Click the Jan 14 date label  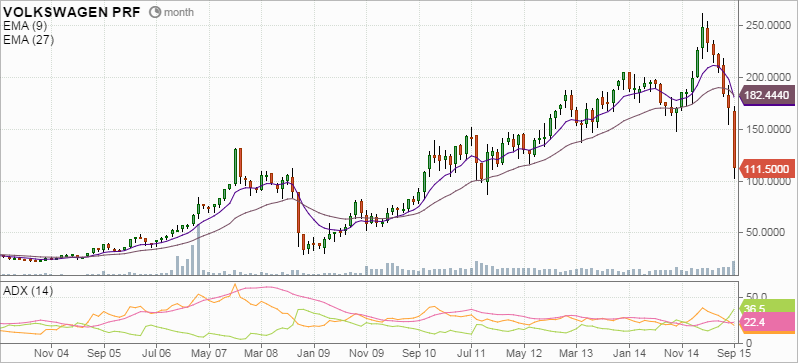coord(629,352)
